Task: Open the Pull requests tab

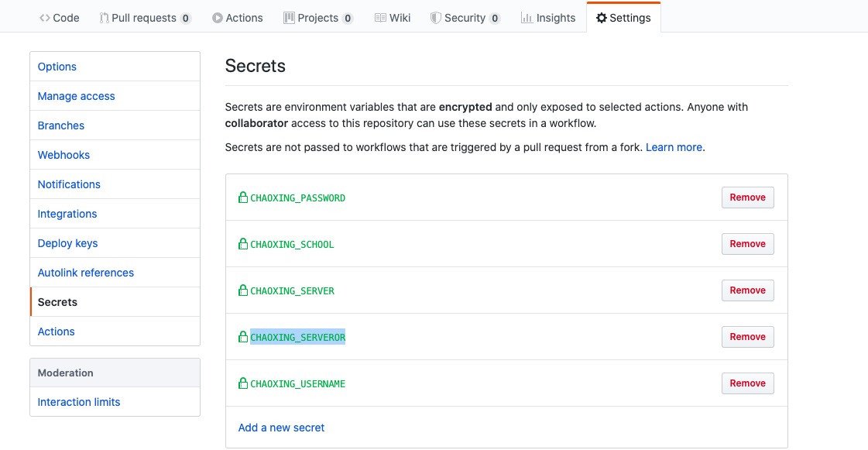Action: (x=145, y=18)
